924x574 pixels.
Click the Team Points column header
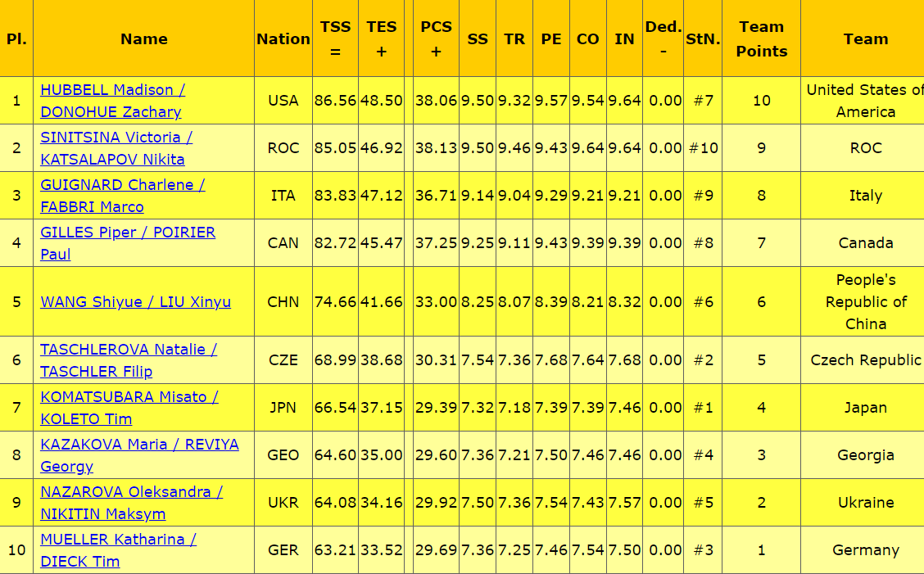pos(761,38)
